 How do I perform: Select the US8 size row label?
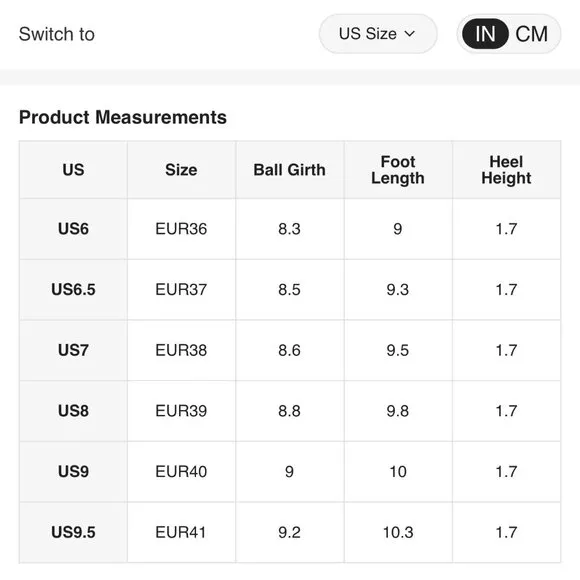73,411
